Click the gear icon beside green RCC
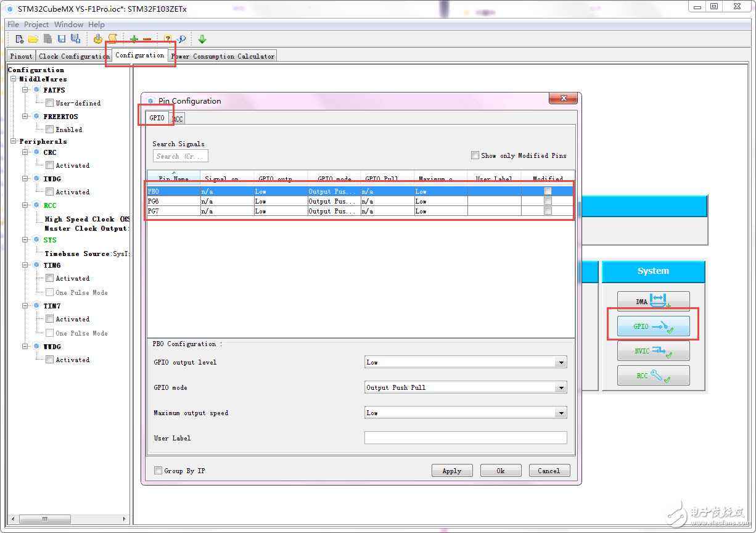Screen dimensions: 756x533 coord(36,205)
